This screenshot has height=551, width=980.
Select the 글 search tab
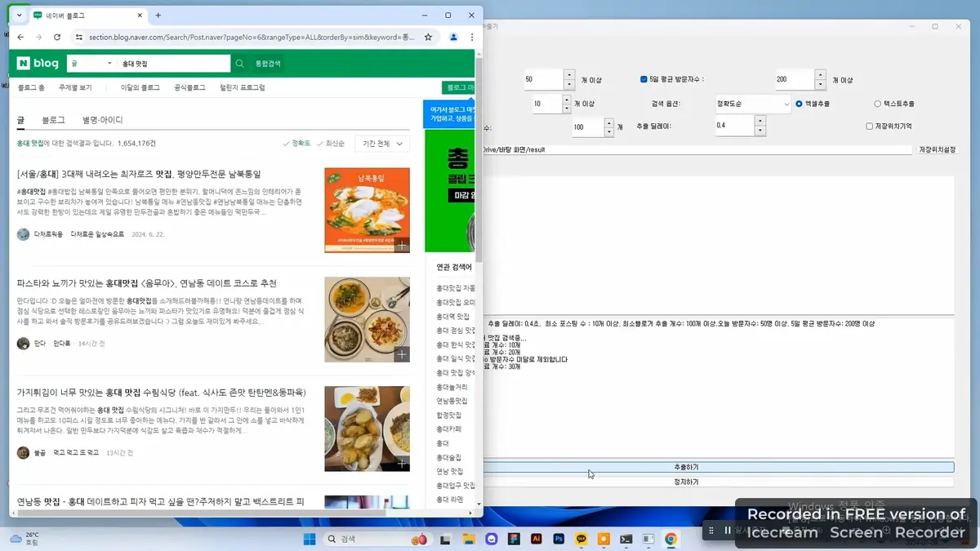click(x=21, y=120)
